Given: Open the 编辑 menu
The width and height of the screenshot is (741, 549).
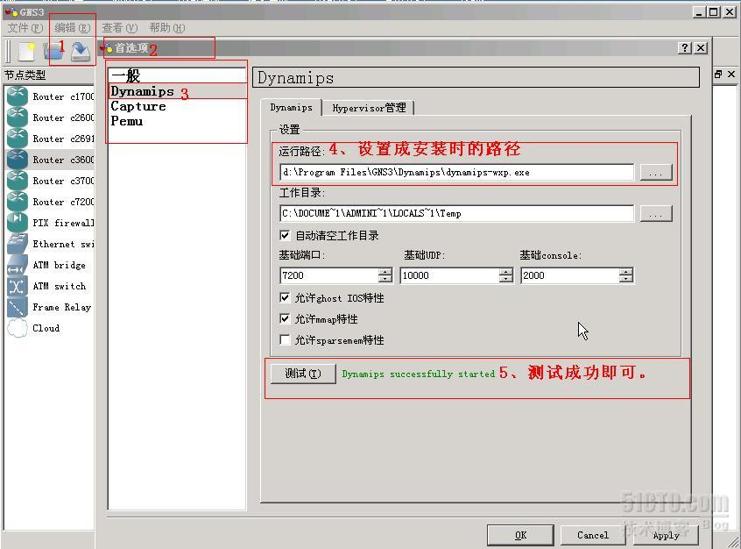Looking at the screenshot, I should tap(72, 28).
